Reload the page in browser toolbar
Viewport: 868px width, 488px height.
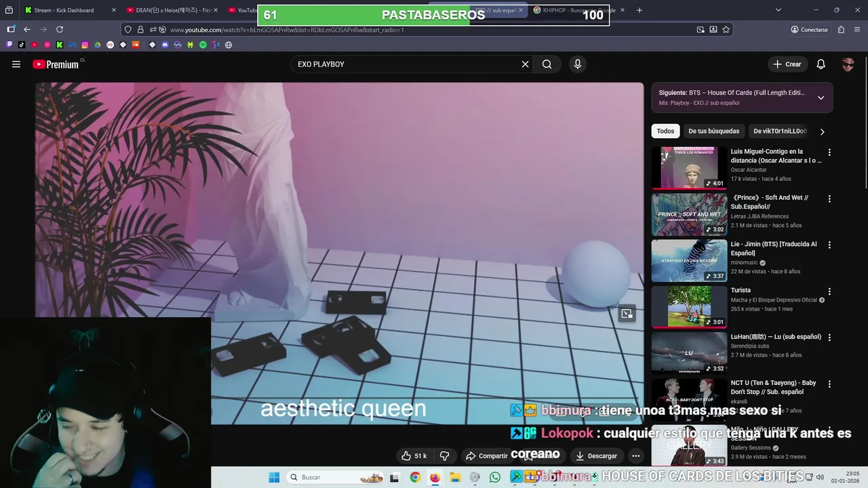point(60,29)
